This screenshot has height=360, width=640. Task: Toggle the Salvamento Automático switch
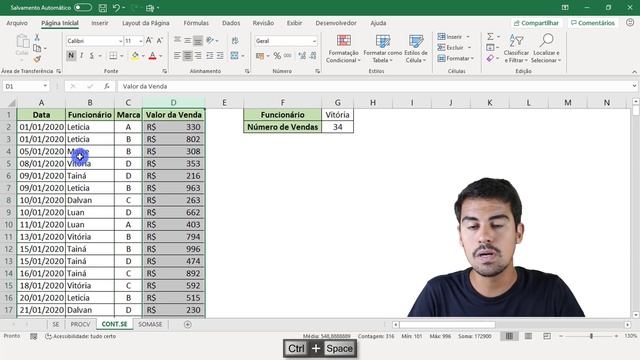coord(83,7)
